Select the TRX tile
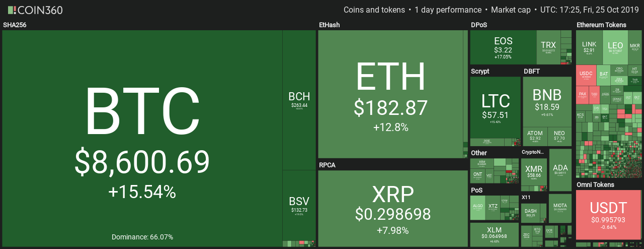Viewport: 644px width, 249px height. (x=548, y=46)
